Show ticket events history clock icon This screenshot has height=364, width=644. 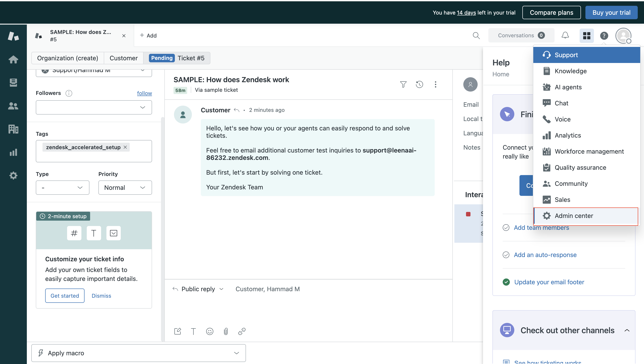419,84
